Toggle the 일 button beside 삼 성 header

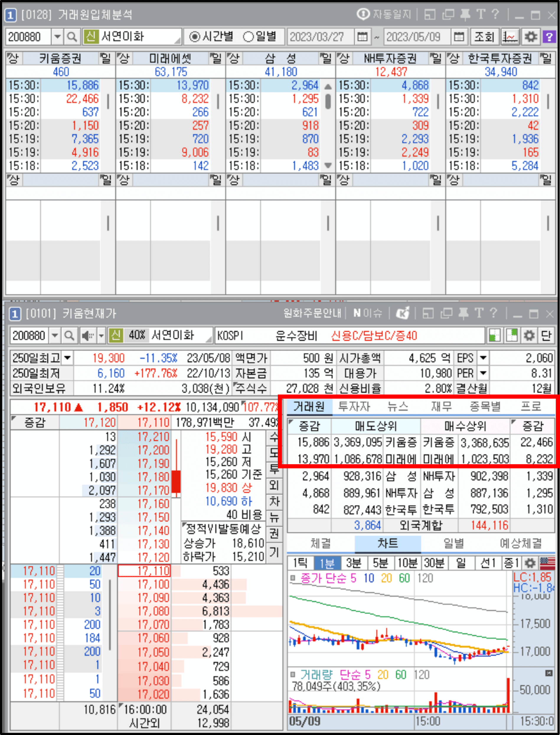tap(326, 58)
